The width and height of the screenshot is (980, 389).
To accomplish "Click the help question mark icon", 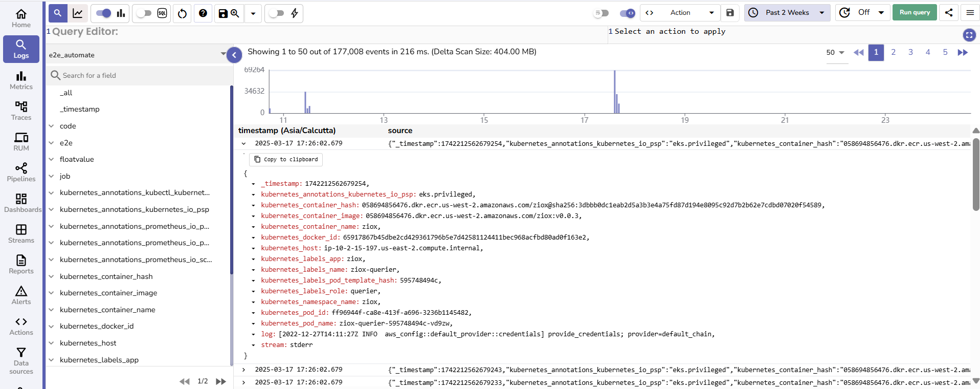I will point(203,13).
